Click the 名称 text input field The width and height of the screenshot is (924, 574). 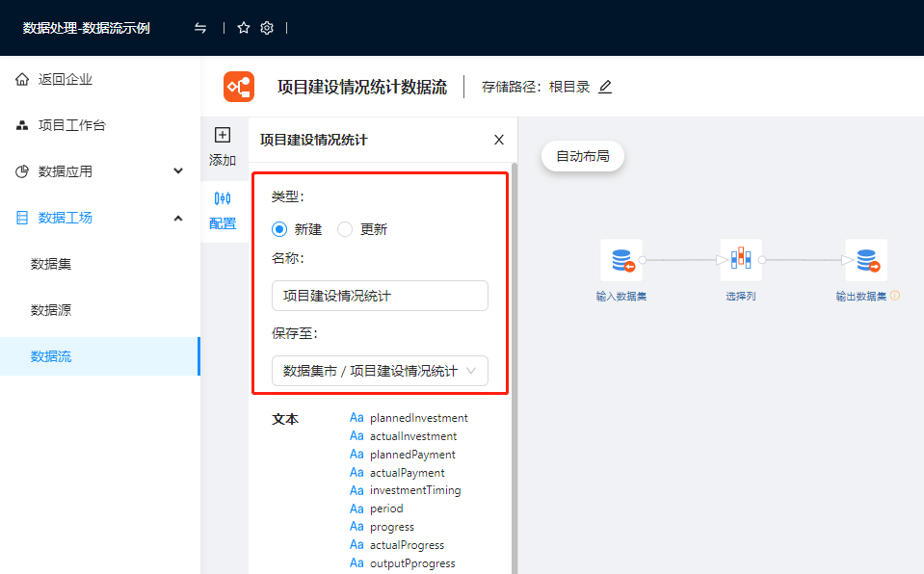(x=380, y=296)
